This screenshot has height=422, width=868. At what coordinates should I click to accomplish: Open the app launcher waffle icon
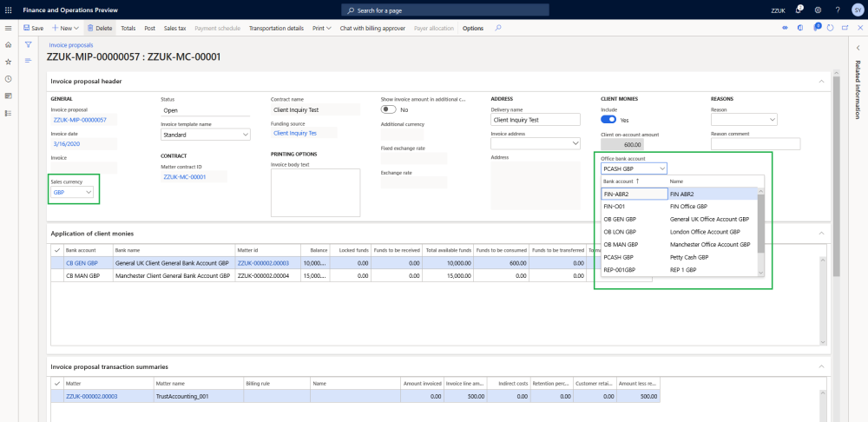(8, 10)
